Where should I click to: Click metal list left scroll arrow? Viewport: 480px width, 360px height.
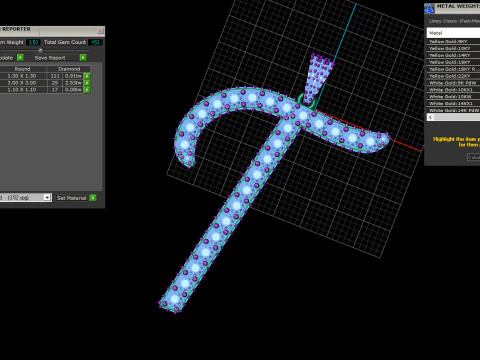click(430, 117)
